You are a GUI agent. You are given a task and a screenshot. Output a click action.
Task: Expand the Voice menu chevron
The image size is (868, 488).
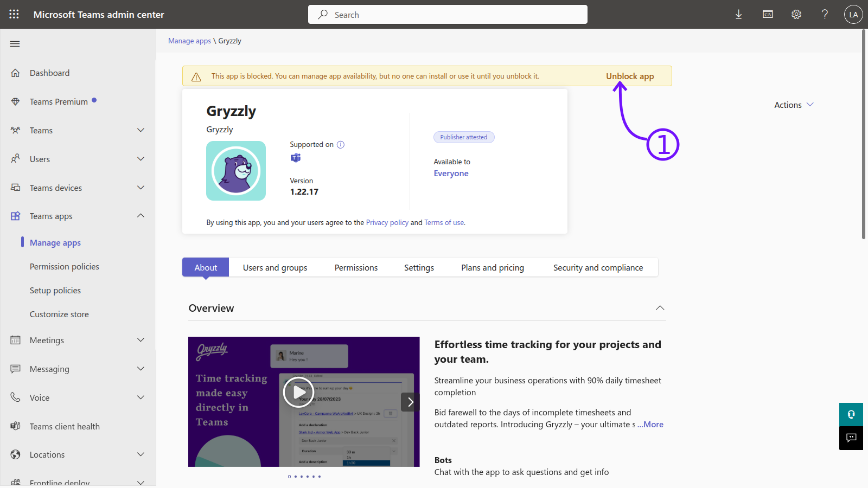[x=141, y=397]
